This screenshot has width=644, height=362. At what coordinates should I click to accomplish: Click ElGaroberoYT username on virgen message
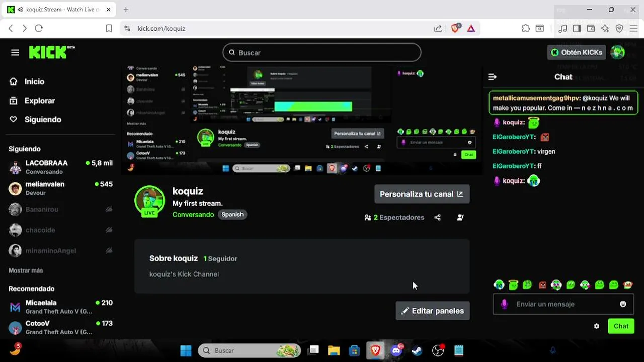click(513, 151)
